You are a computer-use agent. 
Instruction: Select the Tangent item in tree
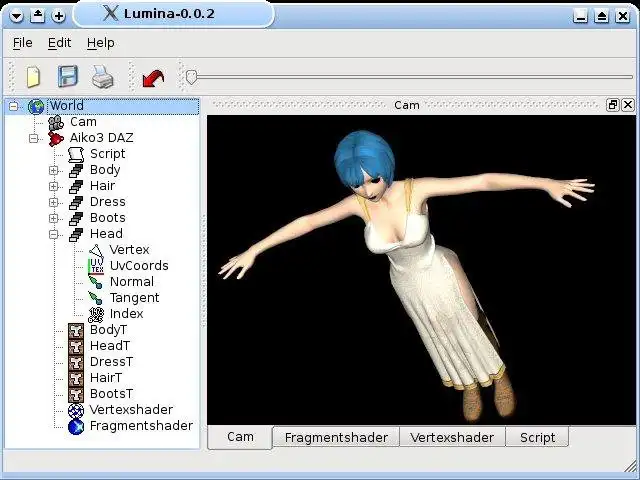tap(134, 298)
